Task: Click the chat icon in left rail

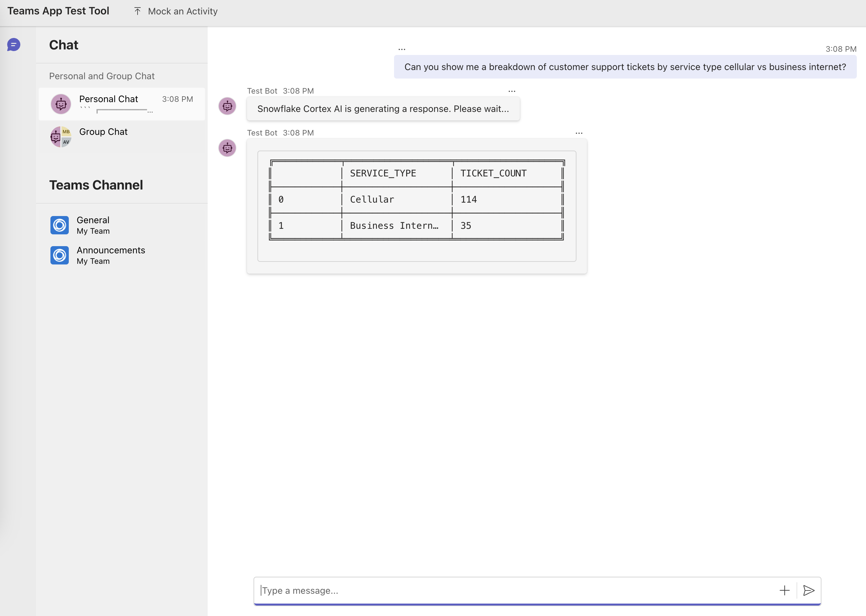Action: (x=14, y=45)
